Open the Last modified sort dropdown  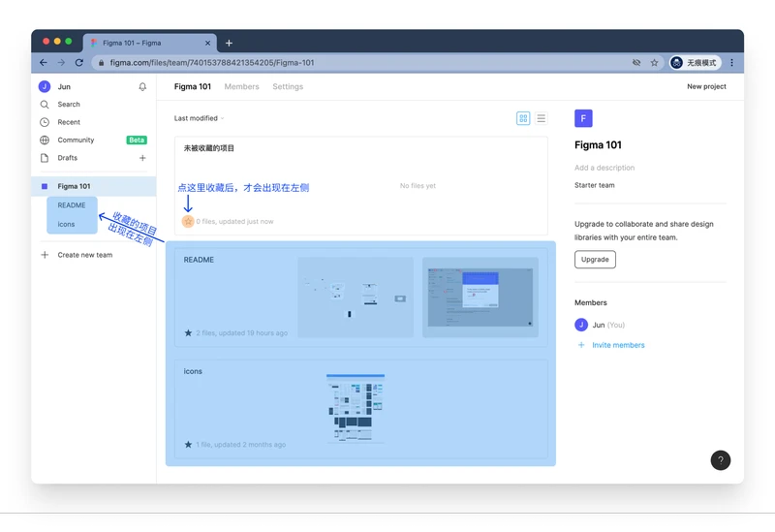pyautogui.click(x=200, y=118)
